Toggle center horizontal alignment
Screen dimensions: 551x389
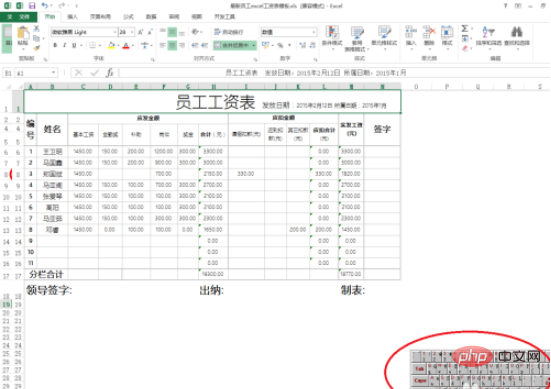click(x=172, y=45)
